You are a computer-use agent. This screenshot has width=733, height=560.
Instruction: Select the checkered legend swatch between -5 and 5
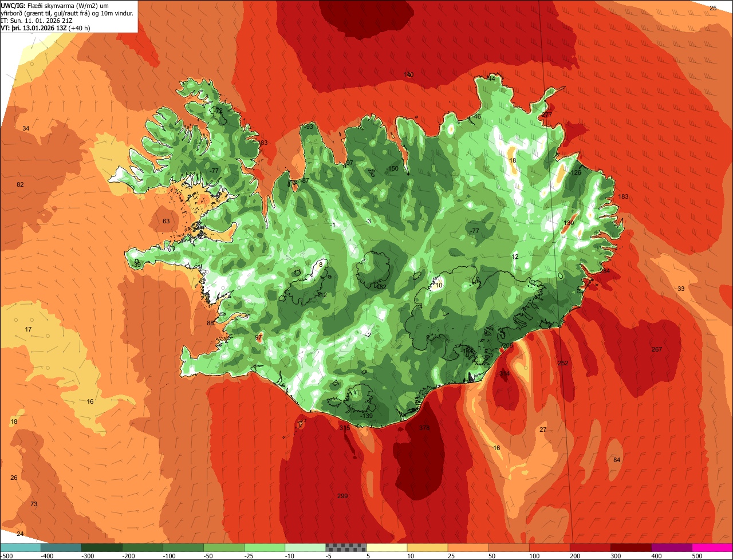[x=346, y=547]
